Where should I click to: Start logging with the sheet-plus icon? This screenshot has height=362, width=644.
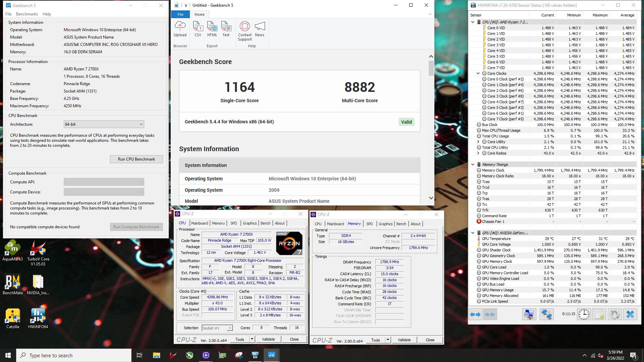point(599,314)
